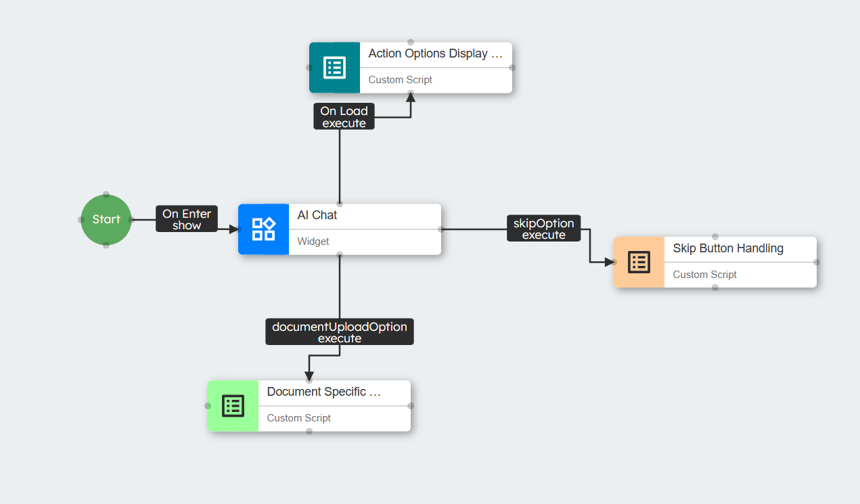Select the Document Specific green script icon
860x504 pixels.
pyautogui.click(x=233, y=406)
